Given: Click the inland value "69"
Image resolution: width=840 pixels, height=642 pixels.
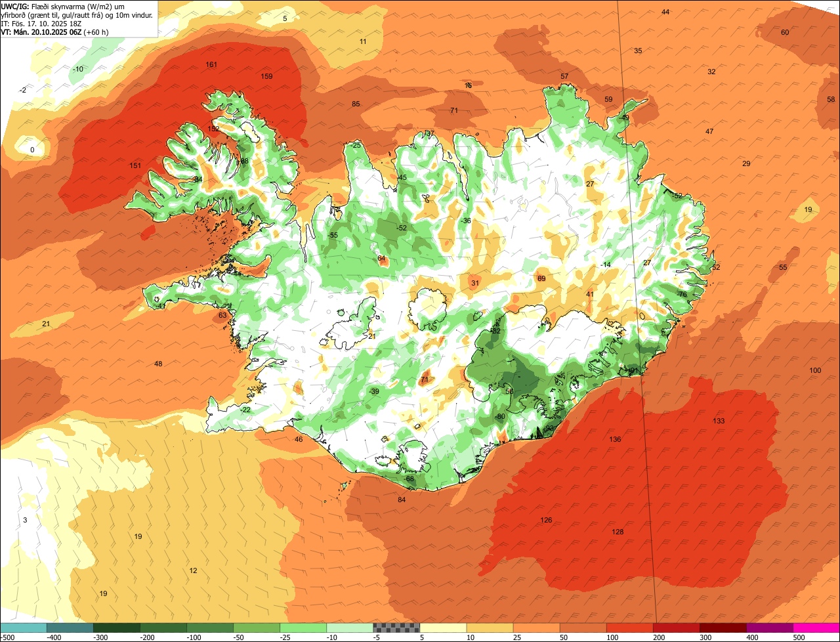Looking at the screenshot, I should 541,278.
